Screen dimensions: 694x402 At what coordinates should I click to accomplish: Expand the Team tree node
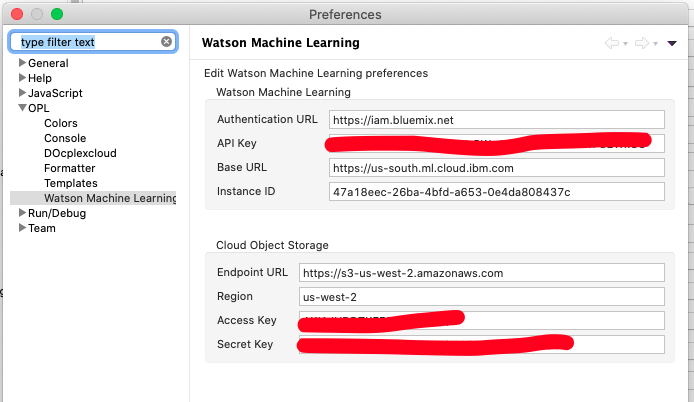coord(22,228)
